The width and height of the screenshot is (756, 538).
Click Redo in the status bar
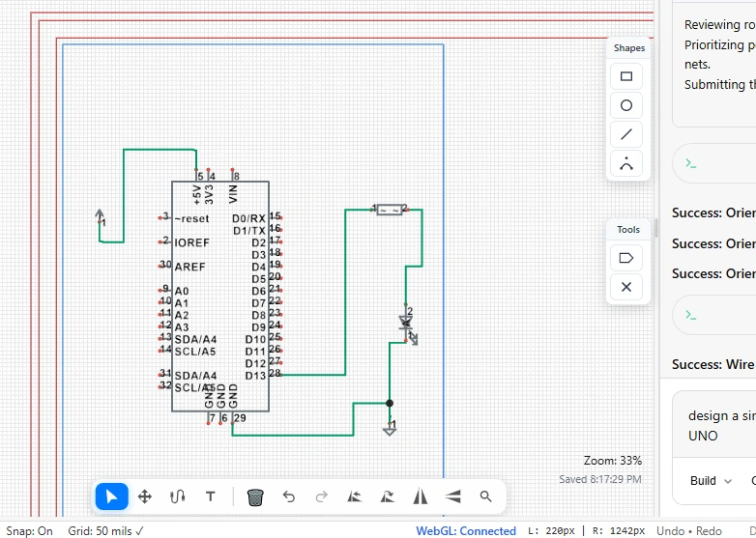point(709,531)
